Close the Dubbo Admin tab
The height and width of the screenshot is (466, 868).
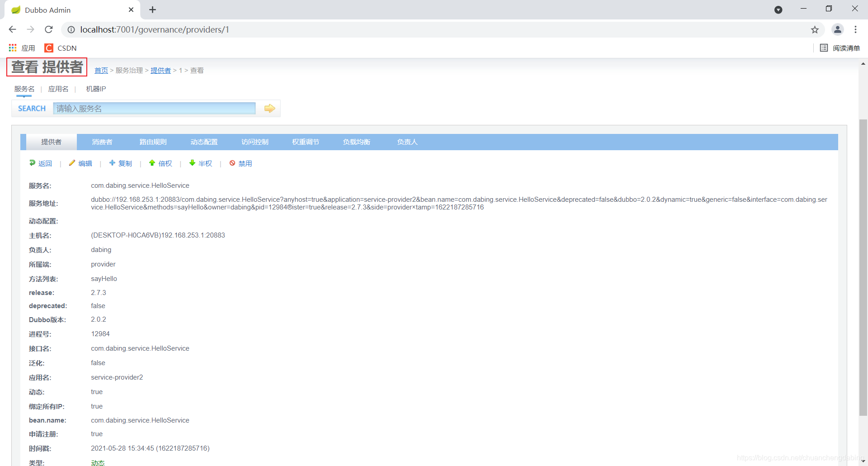pos(131,10)
